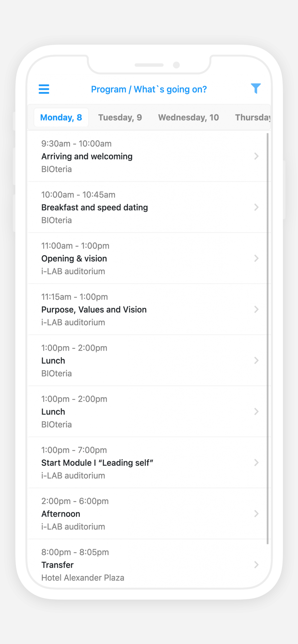Open the Start Module I "Leading self" title
The image size is (298, 644).
pos(97,463)
